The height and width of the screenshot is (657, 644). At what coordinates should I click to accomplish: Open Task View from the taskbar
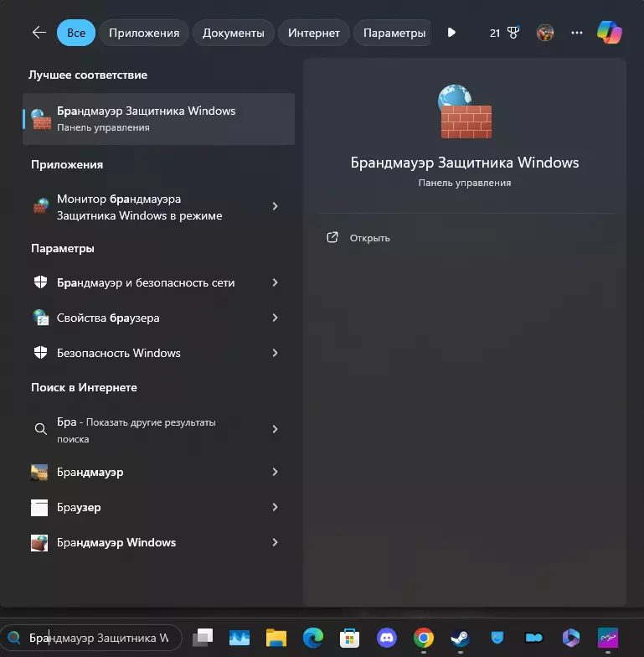point(203,638)
